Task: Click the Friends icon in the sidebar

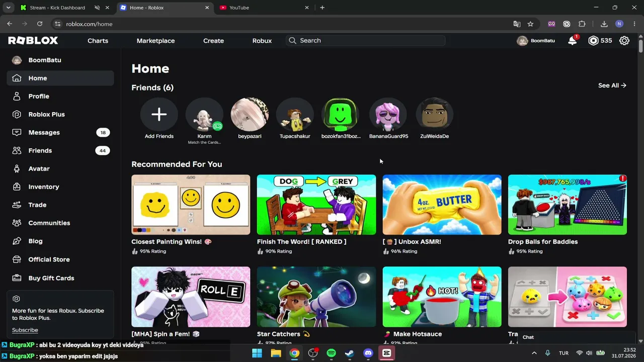Action: 17,150
